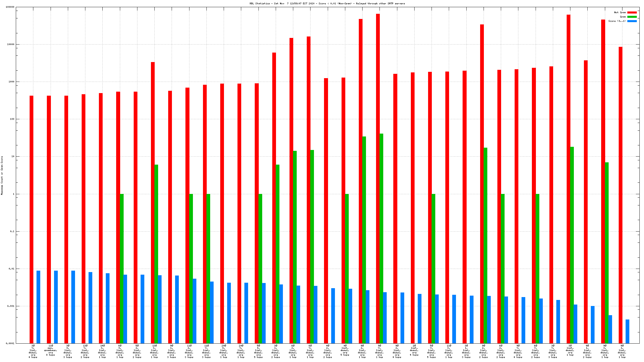644x362 pixels.
Task: Click the tallest green Spam bar
Action: 381,238
